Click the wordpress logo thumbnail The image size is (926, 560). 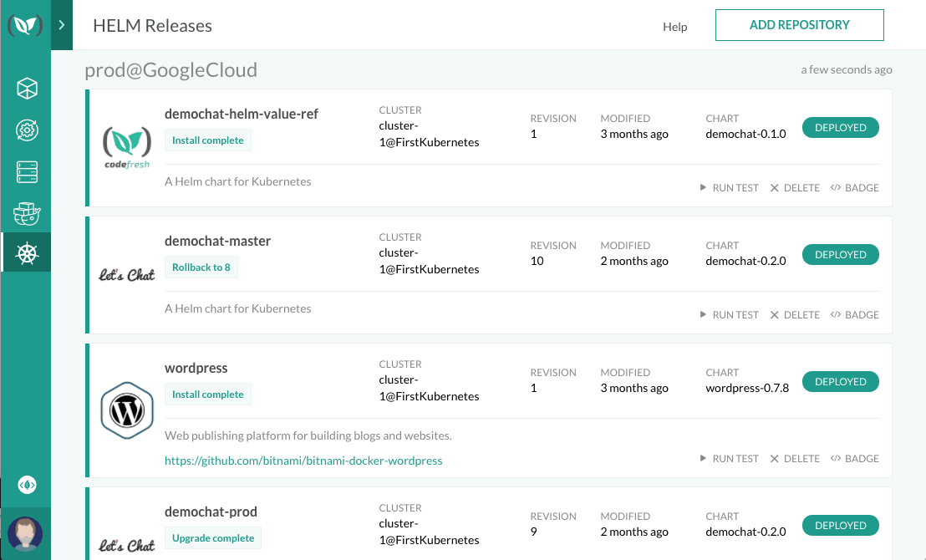pyautogui.click(x=127, y=411)
